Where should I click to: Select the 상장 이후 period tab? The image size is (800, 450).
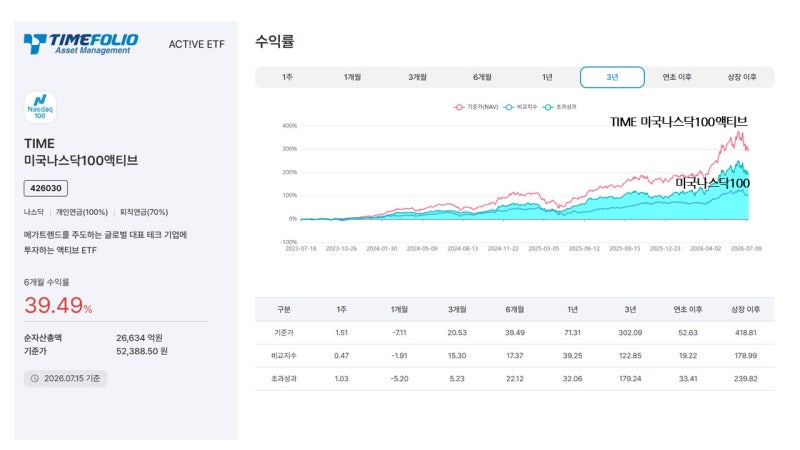[742, 77]
